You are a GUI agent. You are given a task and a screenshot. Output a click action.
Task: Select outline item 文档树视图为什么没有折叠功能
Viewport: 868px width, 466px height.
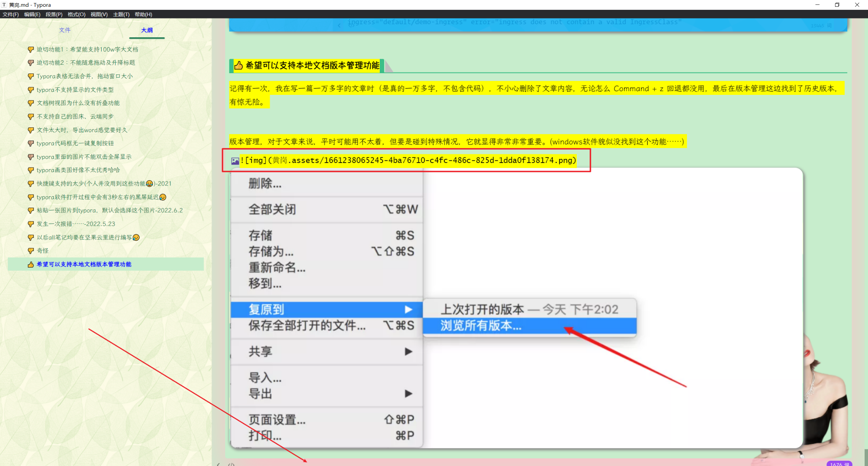click(78, 103)
